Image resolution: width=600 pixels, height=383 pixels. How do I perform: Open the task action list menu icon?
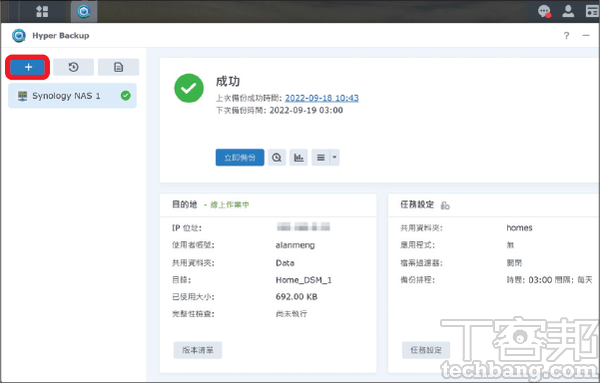(x=321, y=157)
